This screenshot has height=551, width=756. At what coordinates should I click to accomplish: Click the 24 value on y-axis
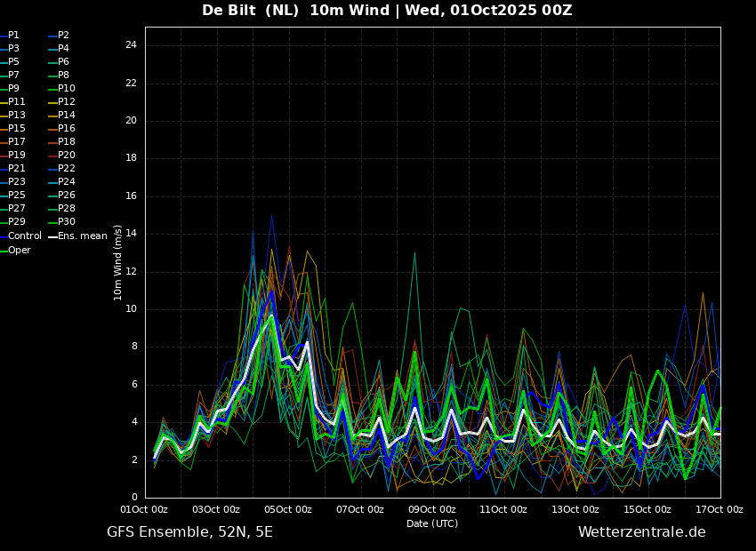pyautogui.click(x=131, y=45)
